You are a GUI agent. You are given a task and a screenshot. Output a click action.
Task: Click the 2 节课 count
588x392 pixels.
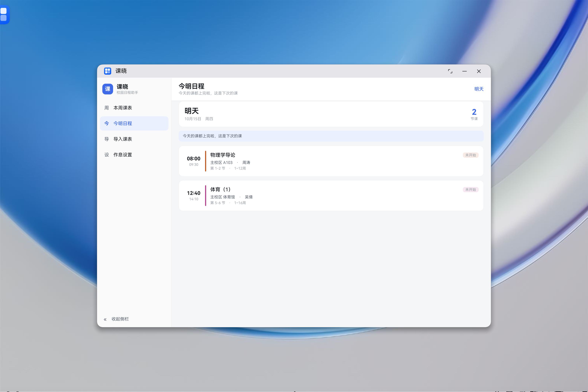tap(474, 114)
